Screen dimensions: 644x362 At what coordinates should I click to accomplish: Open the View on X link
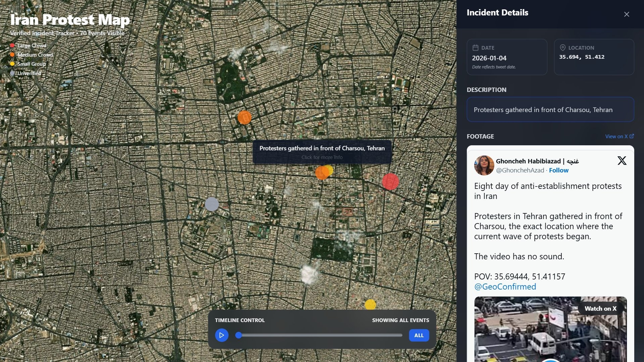(x=619, y=136)
